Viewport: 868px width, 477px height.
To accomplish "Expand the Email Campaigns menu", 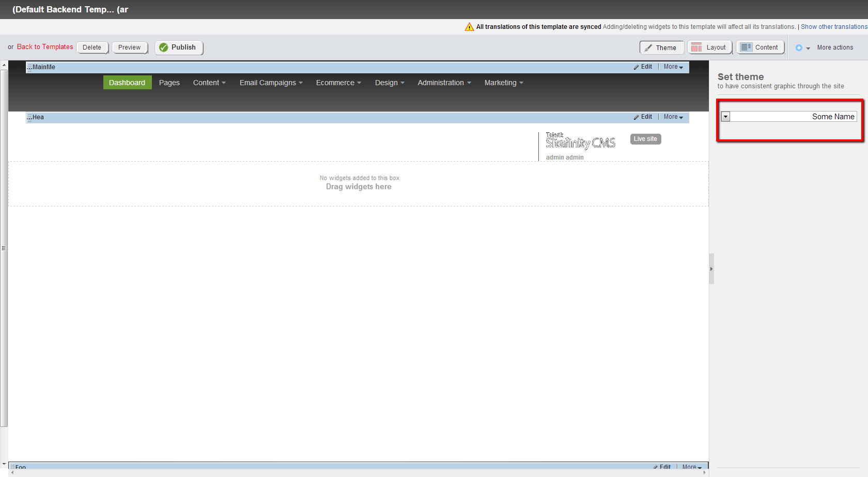I will click(x=271, y=83).
